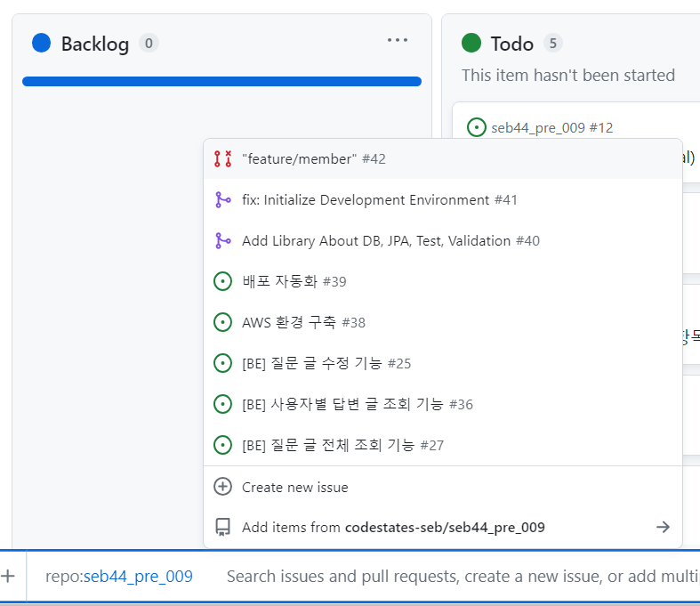Click Create new issue

point(443,487)
